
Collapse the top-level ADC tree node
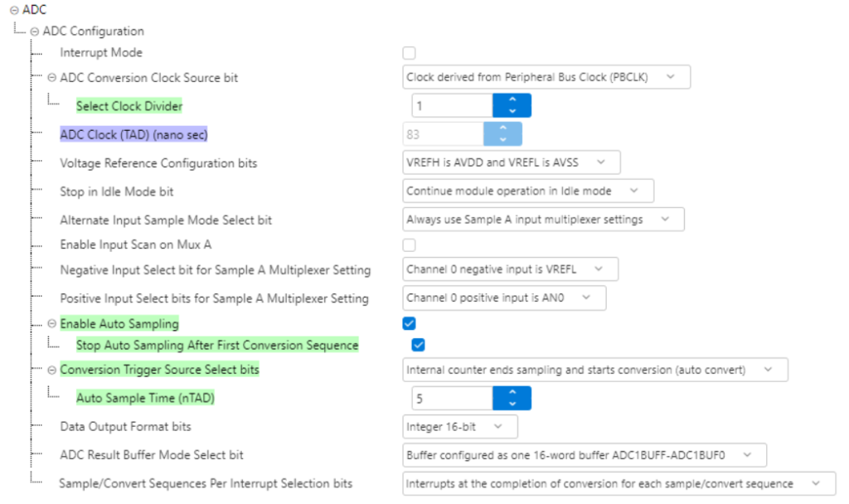pos(14,10)
